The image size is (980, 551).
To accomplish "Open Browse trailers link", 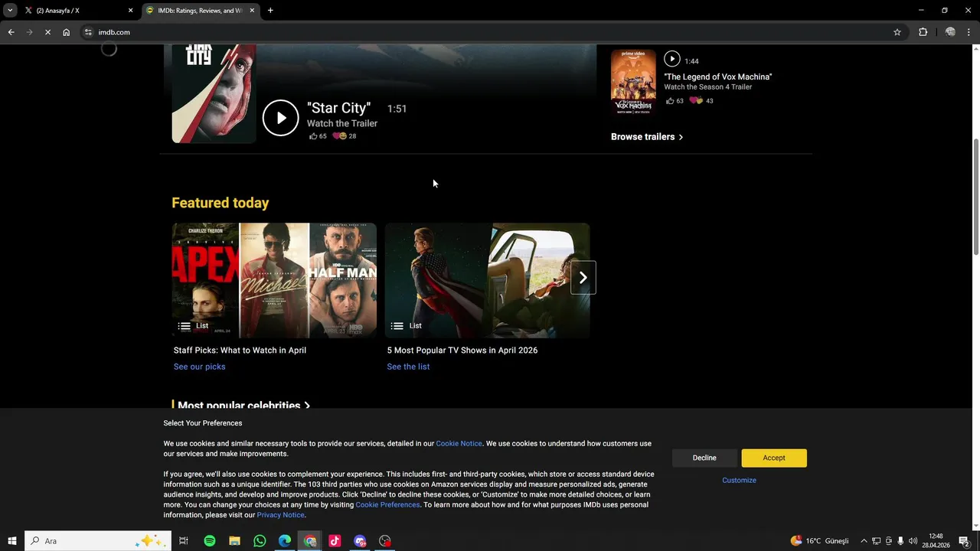I will tap(647, 137).
